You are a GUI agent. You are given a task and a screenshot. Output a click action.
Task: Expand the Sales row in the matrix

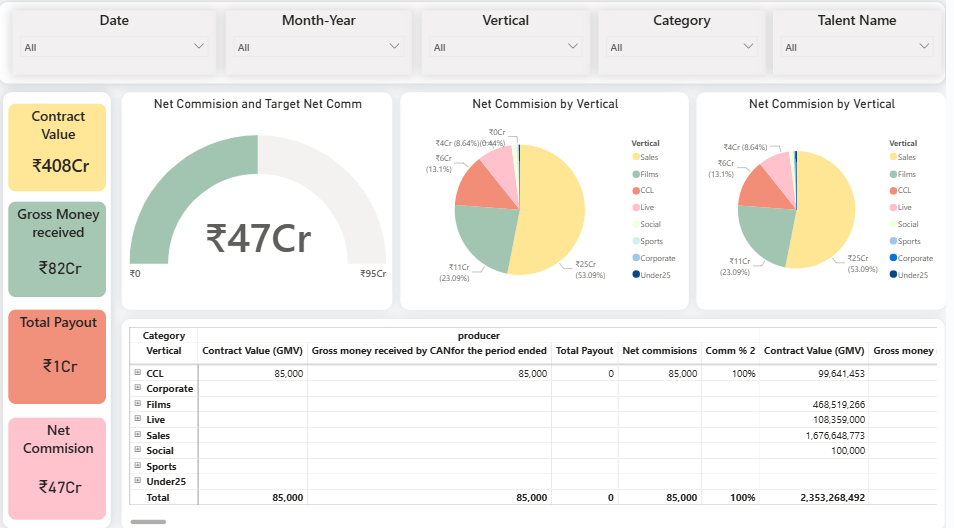coord(137,435)
